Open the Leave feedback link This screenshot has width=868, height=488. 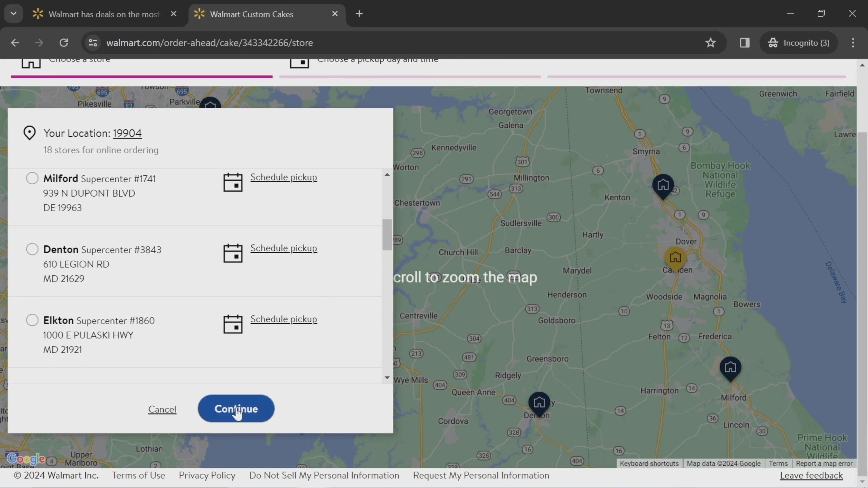click(811, 476)
